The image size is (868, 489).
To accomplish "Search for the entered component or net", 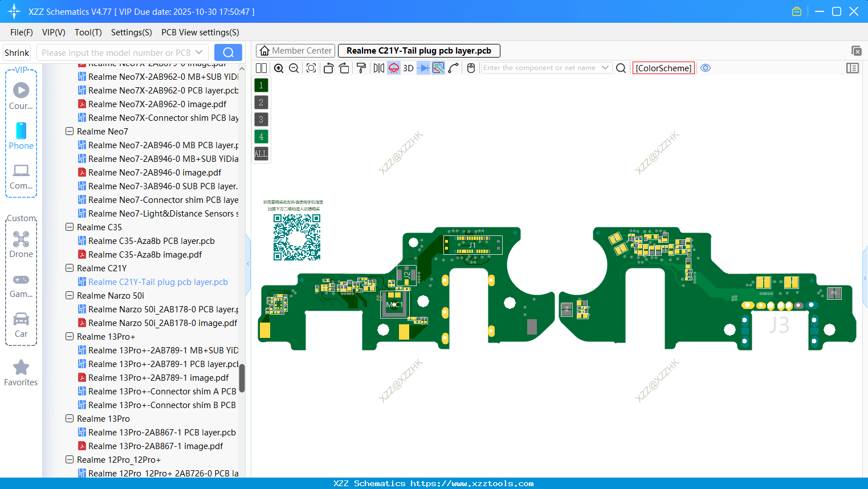I will 621,68.
